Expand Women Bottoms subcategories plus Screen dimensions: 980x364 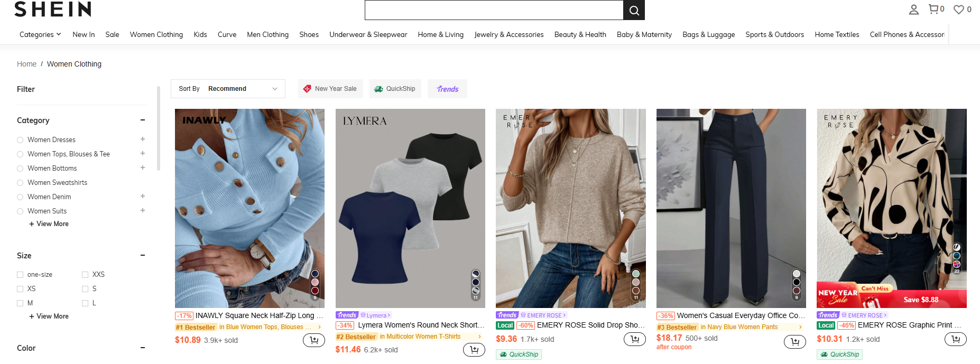(x=143, y=167)
